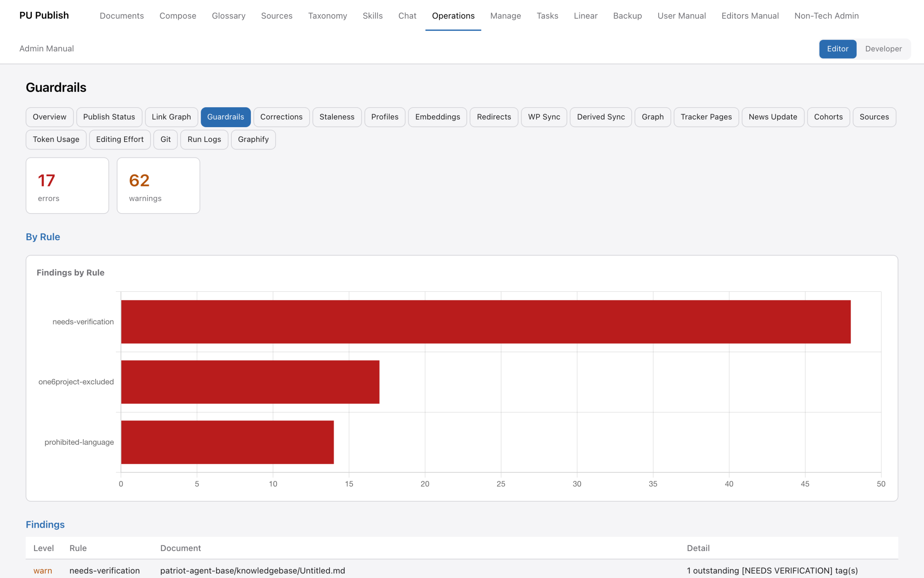This screenshot has height=578, width=924.
Task: Open the Token Usage tab
Action: (56, 139)
